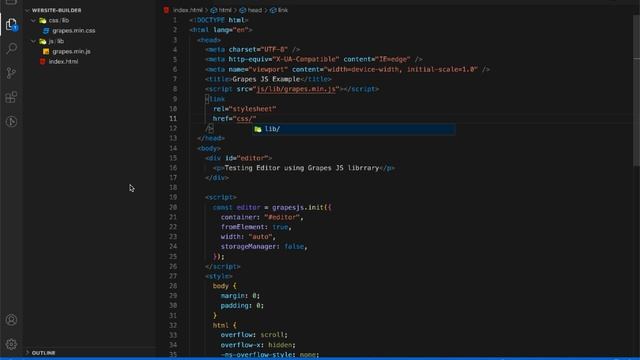The height and width of the screenshot is (360, 640).
Task: Click "Testing Editor using Grapes JS librrary" text
Action: point(302,168)
